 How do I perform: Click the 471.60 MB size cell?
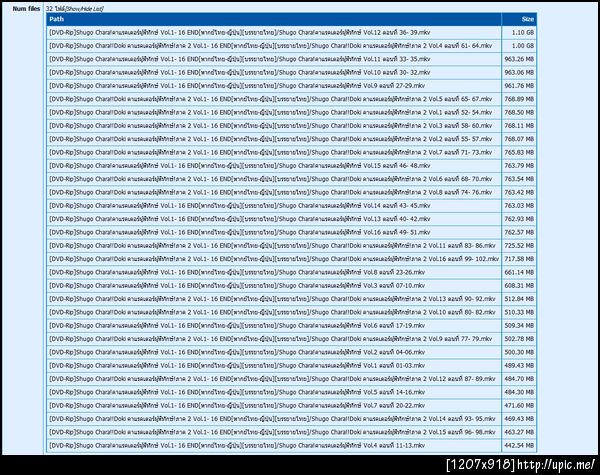coord(519,405)
